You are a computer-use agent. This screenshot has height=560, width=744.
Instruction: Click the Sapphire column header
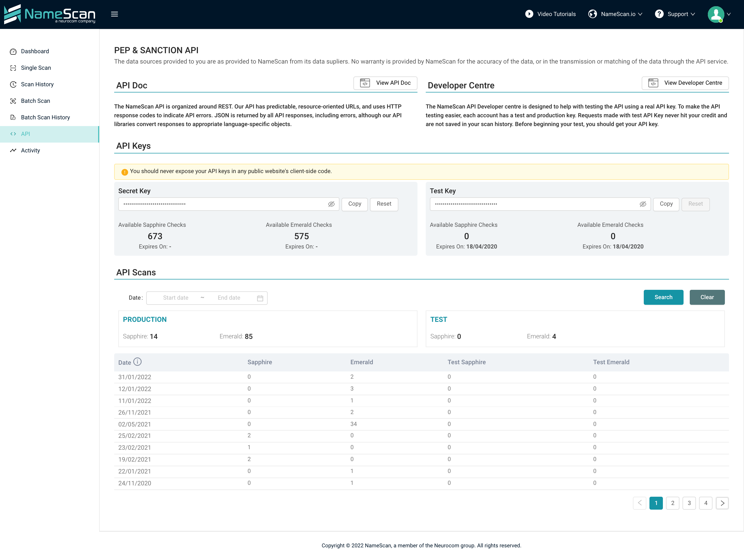pos(260,362)
